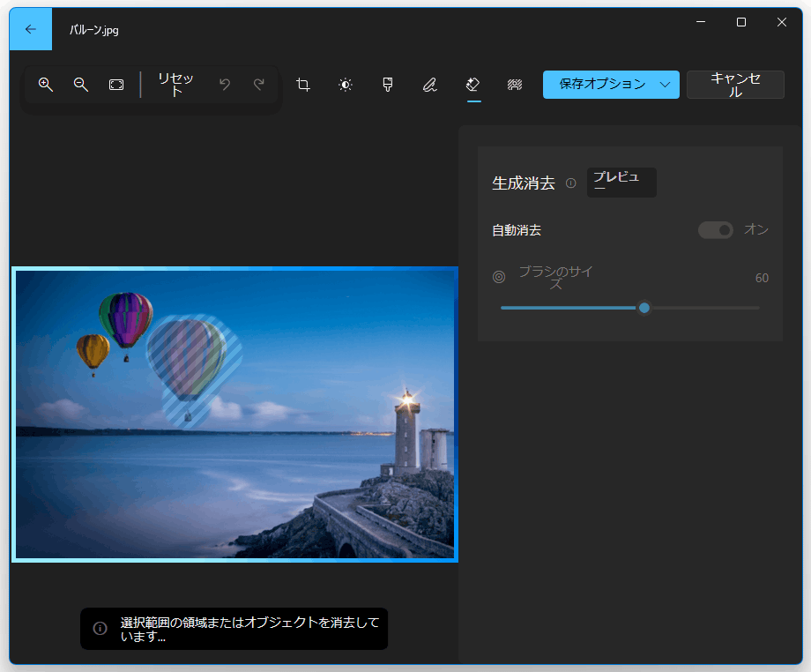The image size is (811, 672).
Task: Fit image to window icon
Action: [x=116, y=85]
